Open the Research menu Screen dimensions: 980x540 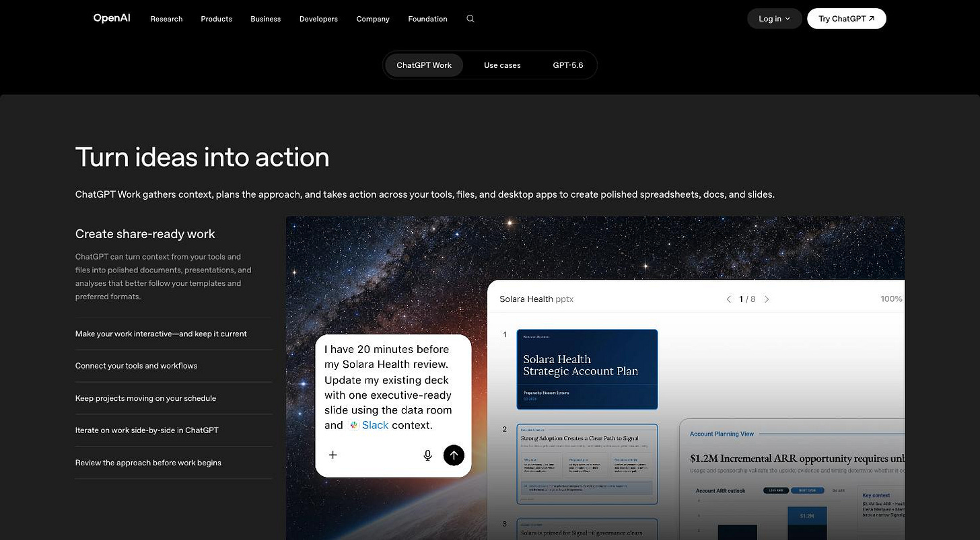(x=166, y=19)
